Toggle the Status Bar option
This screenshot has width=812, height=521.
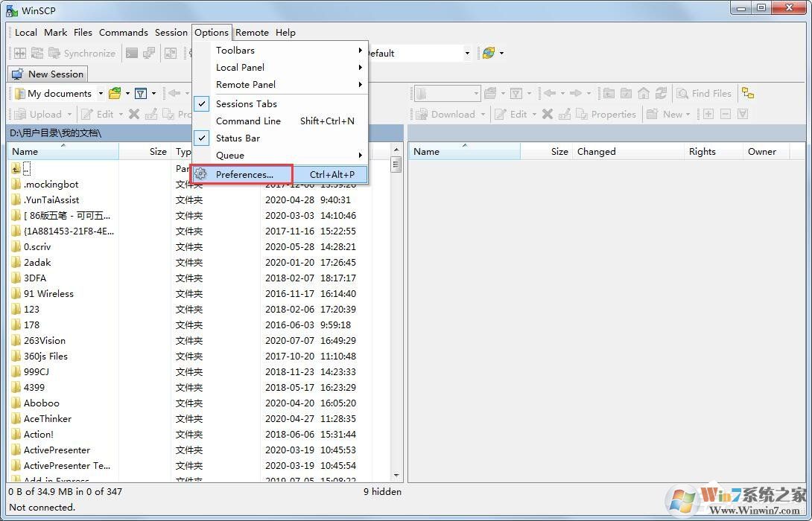pyautogui.click(x=238, y=138)
